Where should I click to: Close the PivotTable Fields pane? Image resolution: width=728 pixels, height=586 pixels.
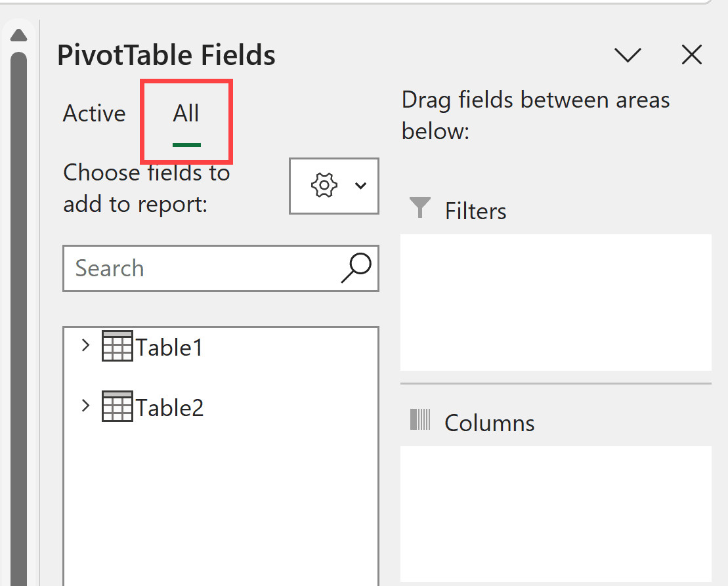click(x=691, y=55)
